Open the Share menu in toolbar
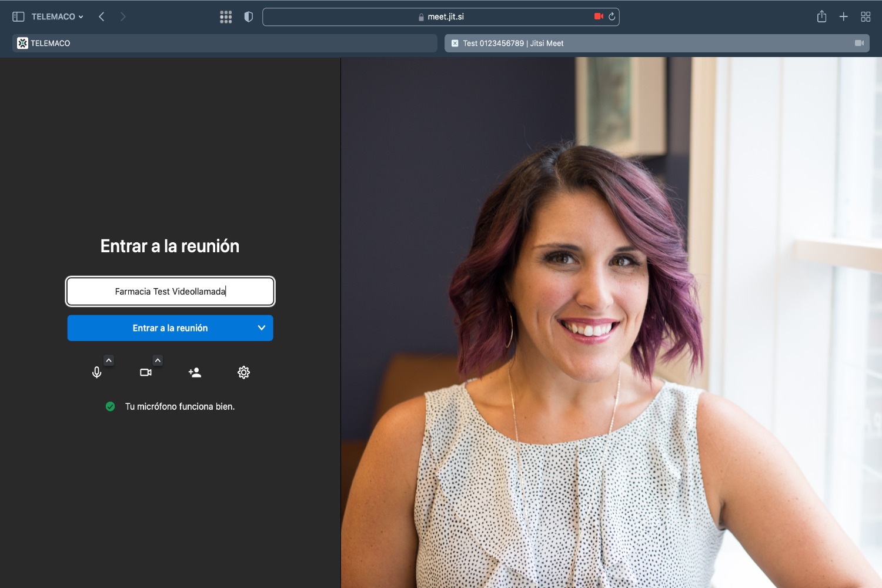 tap(821, 16)
